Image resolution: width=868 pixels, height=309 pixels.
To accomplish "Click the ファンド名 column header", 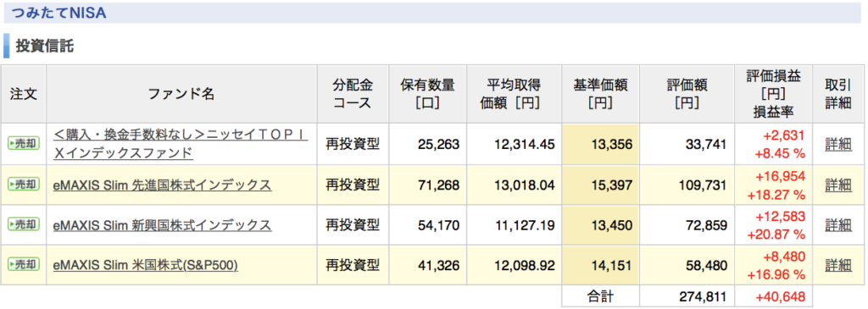I will click(x=181, y=94).
